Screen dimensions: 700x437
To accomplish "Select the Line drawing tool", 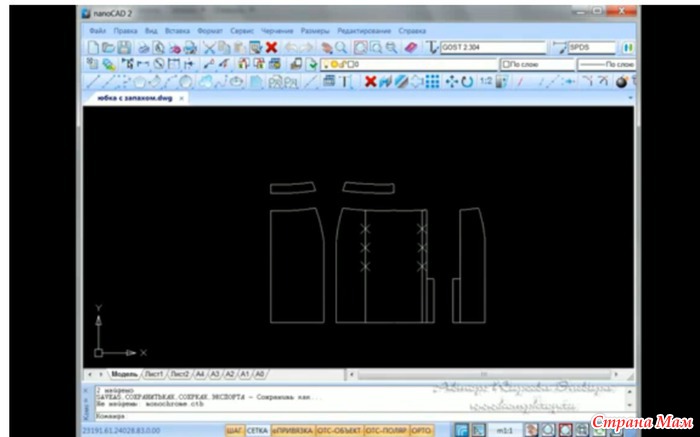I will pyautogui.click(x=92, y=81).
